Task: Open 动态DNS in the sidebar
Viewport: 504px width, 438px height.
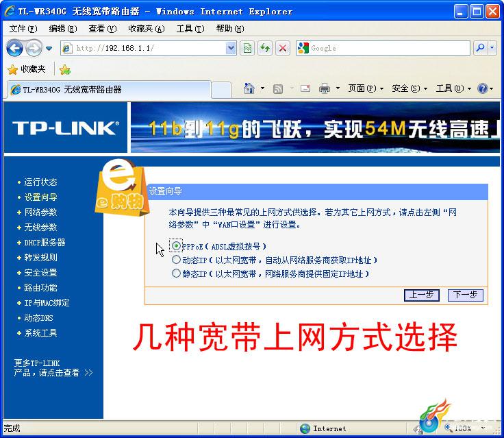Action: [38, 318]
